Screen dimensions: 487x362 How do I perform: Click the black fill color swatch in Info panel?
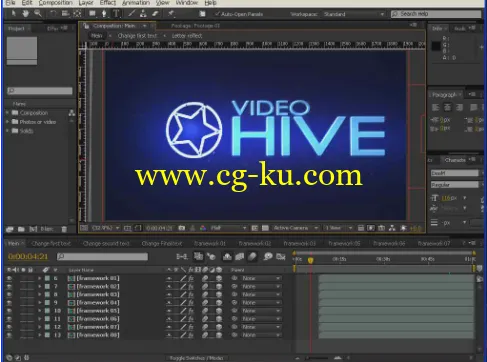[436, 46]
